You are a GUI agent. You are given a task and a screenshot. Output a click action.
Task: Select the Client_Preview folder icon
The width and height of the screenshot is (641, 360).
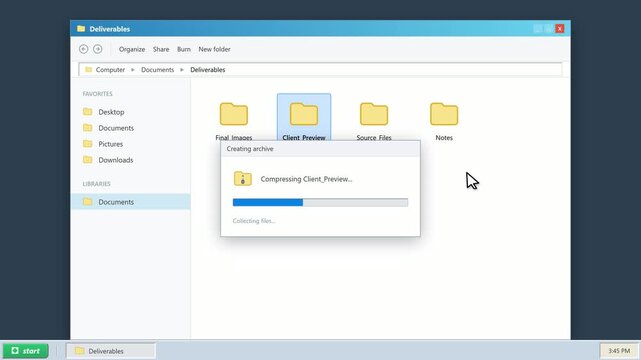point(304,114)
